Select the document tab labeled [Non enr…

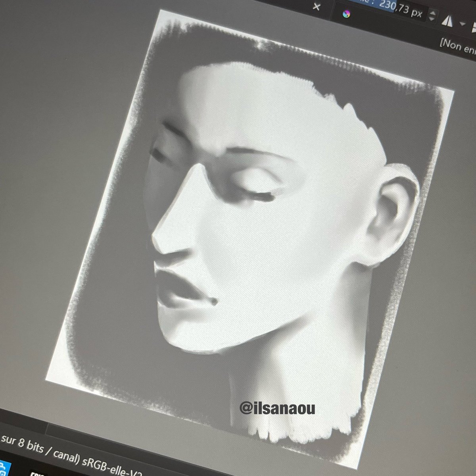click(x=458, y=46)
